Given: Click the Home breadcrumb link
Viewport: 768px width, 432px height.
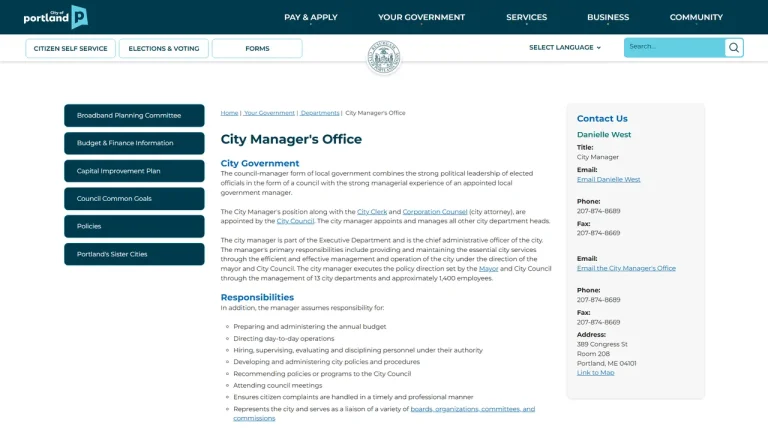Looking at the screenshot, I should pos(229,113).
